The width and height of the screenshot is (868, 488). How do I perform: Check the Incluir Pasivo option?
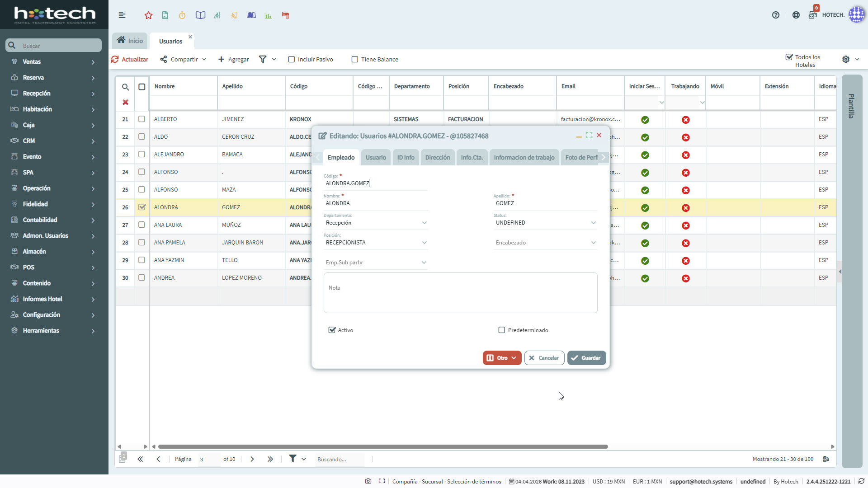coord(292,59)
